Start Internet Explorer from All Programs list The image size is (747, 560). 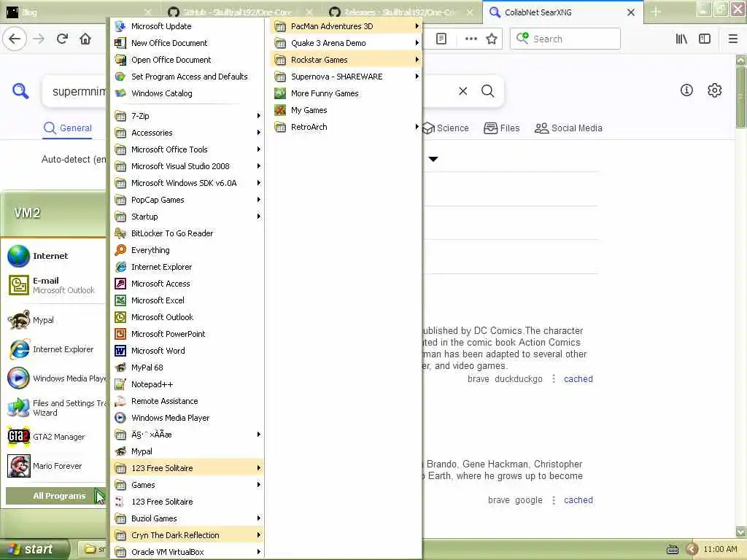pyautogui.click(x=187, y=267)
